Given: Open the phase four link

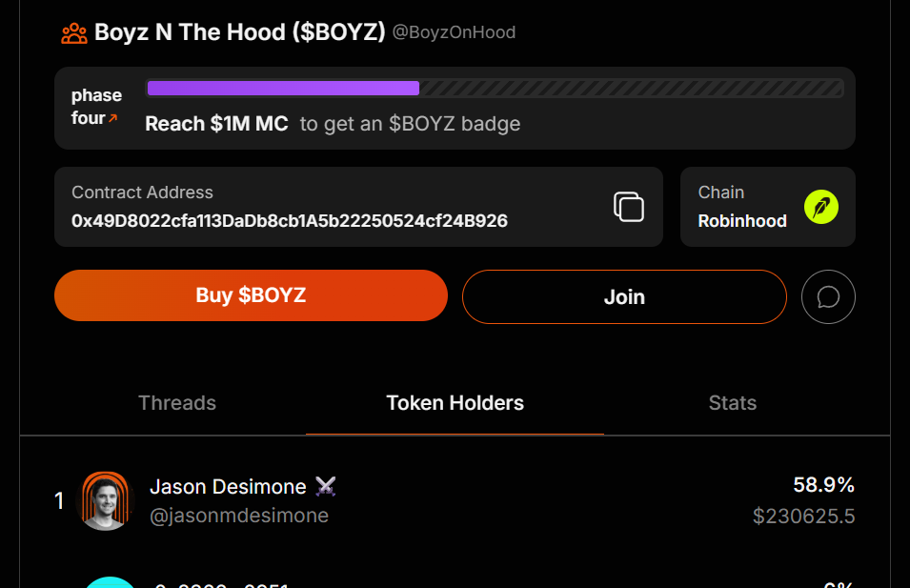Looking at the screenshot, I should [x=96, y=106].
